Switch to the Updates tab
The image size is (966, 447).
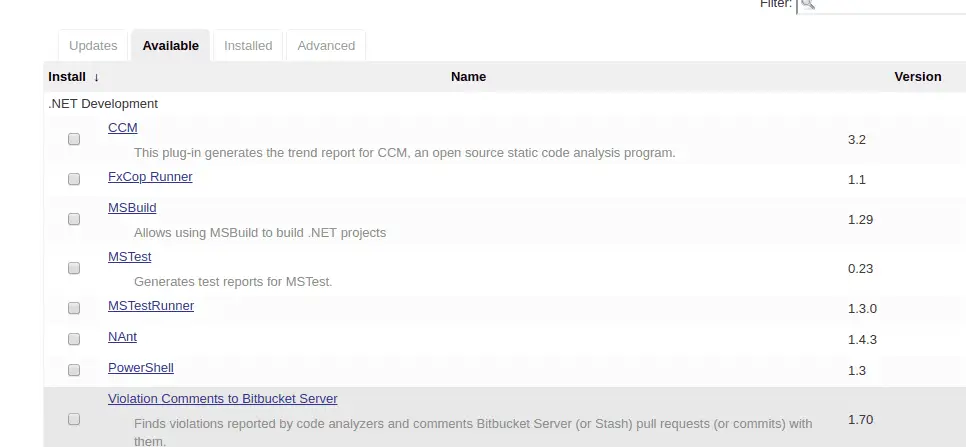pos(93,46)
